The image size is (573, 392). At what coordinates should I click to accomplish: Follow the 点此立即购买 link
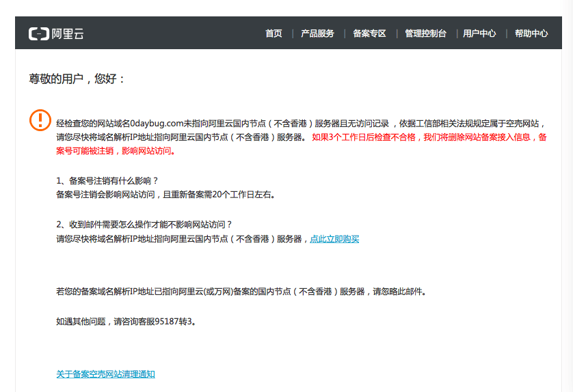coord(334,239)
